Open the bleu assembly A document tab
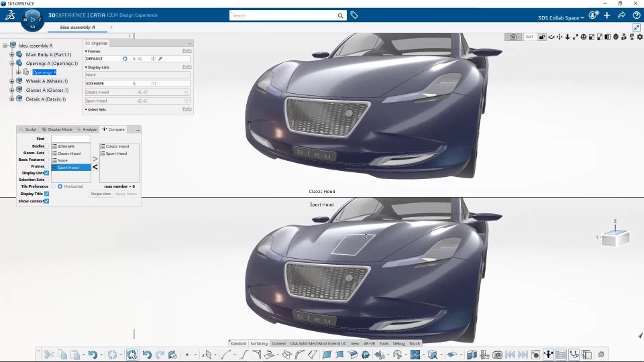The height and width of the screenshot is (362, 644). click(x=78, y=27)
